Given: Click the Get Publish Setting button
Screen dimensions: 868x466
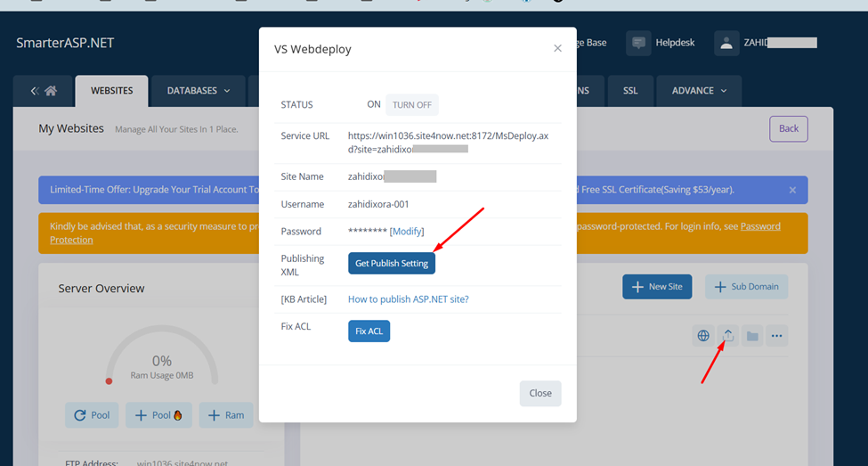Looking at the screenshot, I should (391, 264).
